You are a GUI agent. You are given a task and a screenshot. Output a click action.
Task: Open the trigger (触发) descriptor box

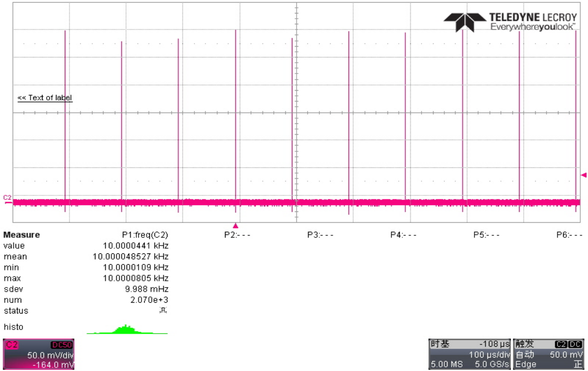(x=549, y=355)
